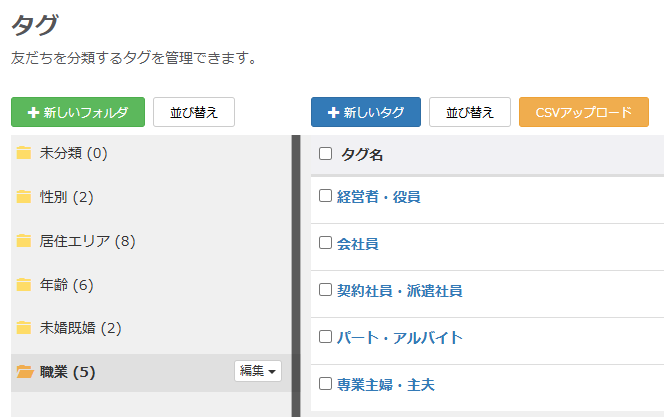Click 並び替え beside the new tag button

pyautogui.click(x=470, y=113)
